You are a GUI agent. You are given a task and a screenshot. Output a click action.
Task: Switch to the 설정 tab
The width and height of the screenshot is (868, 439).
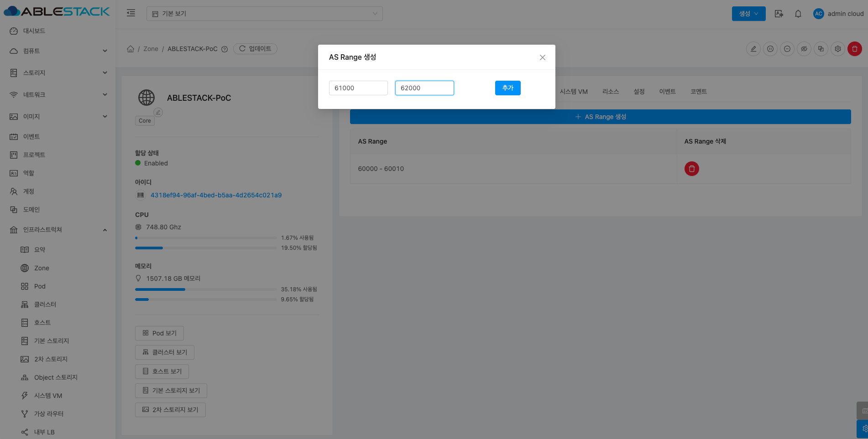click(x=639, y=92)
